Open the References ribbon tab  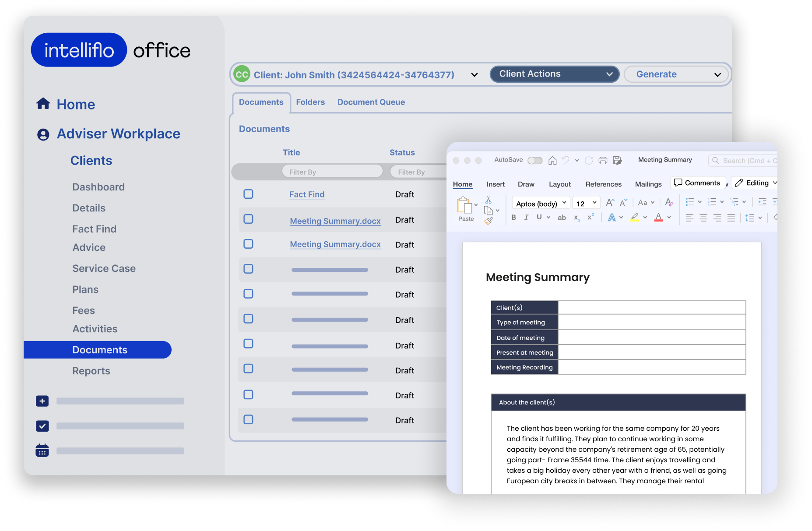click(x=603, y=184)
